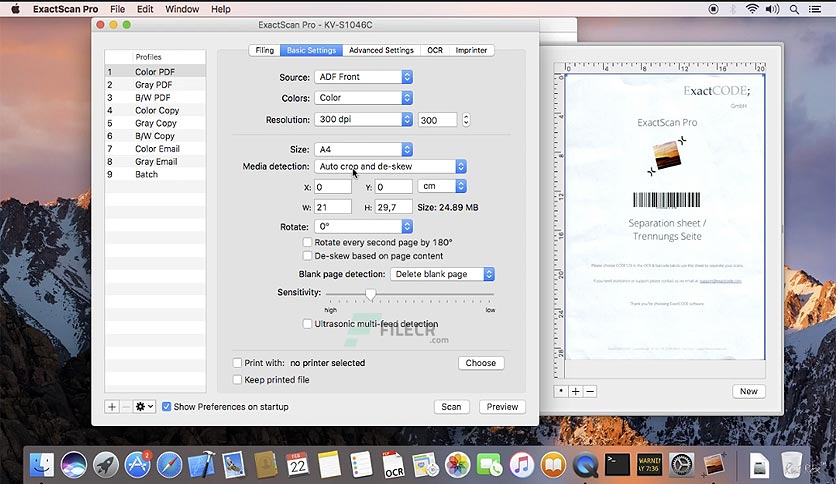Viewport: 836px width, 484px height.
Task: Select the Batch profile
Action: [155, 174]
